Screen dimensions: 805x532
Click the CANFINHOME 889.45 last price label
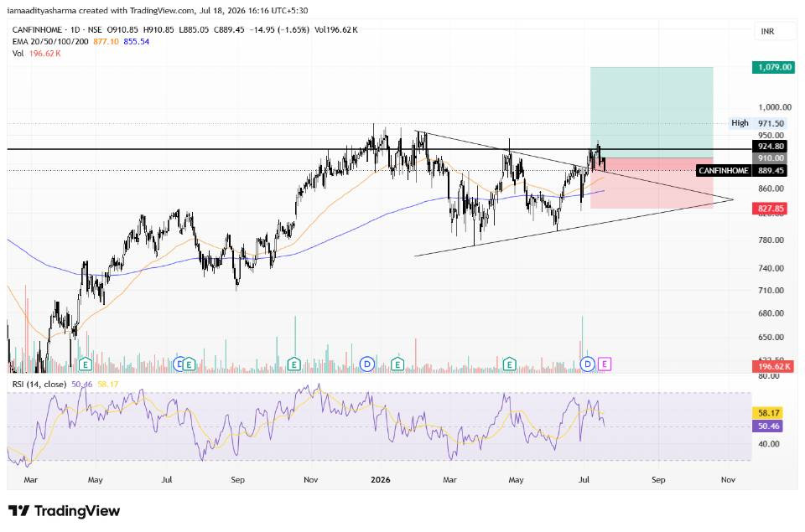tap(741, 170)
